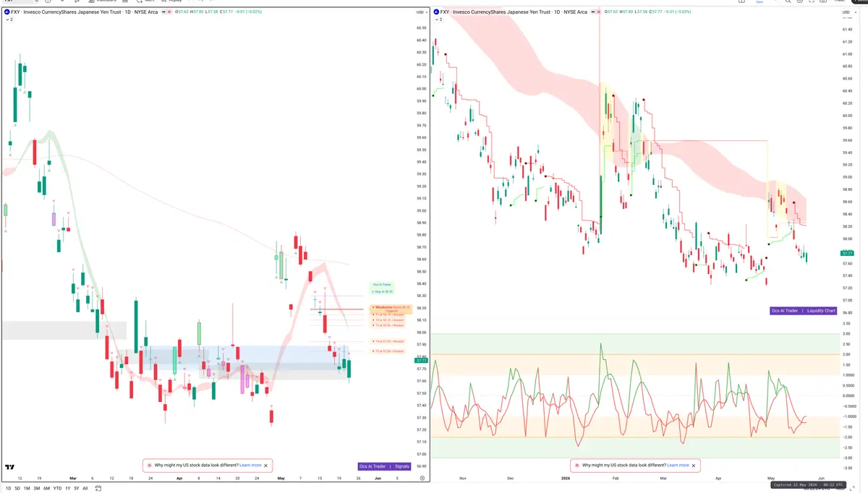
Task: Collapse the left chart's indicator legend chevron
Action: [8, 20]
